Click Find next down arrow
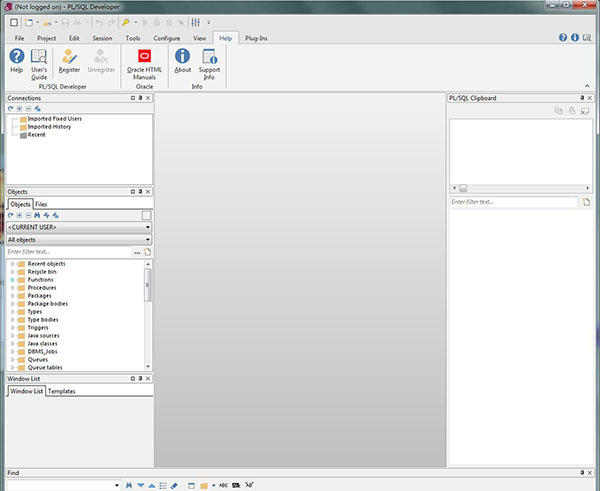600x491 pixels. pyautogui.click(x=141, y=485)
